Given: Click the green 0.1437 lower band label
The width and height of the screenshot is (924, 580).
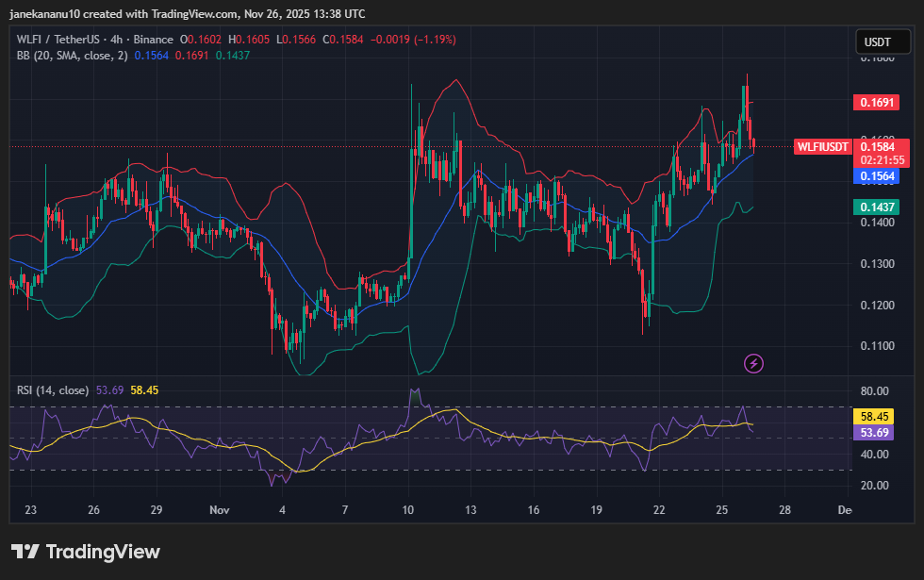Looking at the screenshot, I should point(876,207).
